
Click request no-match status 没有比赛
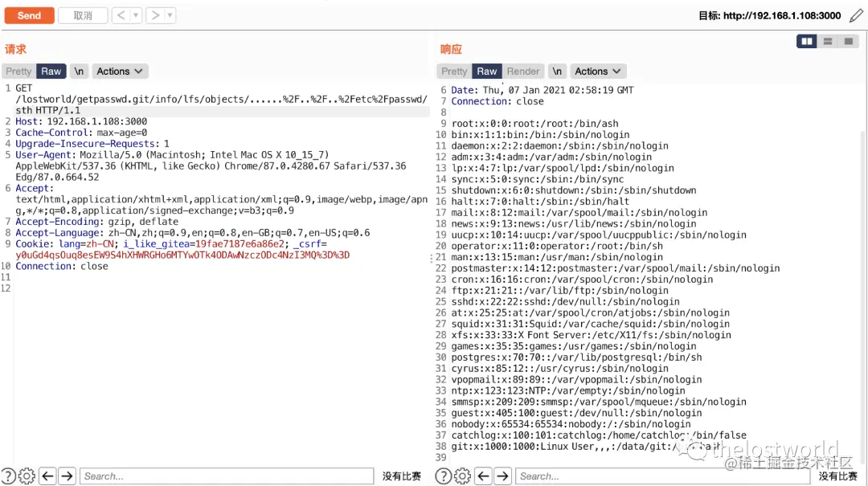pos(402,476)
